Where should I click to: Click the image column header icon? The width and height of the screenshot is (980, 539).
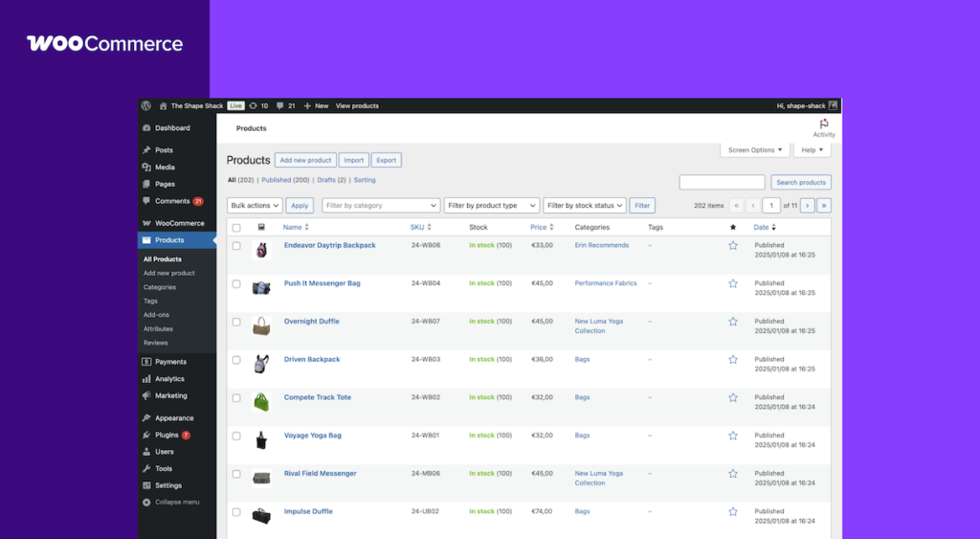coord(261,227)
